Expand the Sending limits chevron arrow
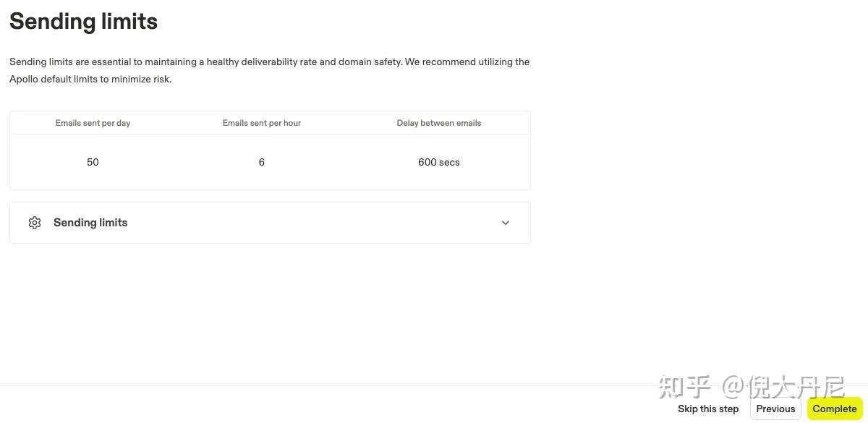This screenshot has width=868, height=423. pyautogui.click(x=506, y=223)
